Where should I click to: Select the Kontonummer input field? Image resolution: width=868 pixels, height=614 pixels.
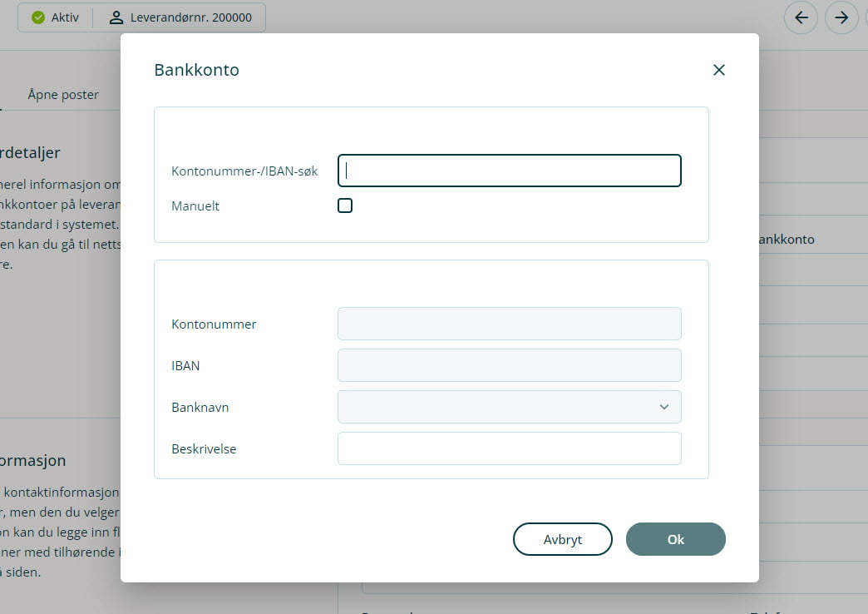point(509,324)
